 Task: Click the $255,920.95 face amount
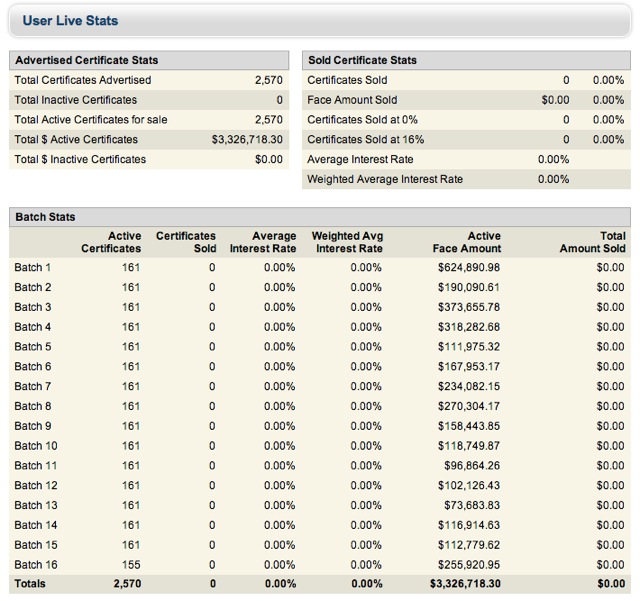point(469,565)
